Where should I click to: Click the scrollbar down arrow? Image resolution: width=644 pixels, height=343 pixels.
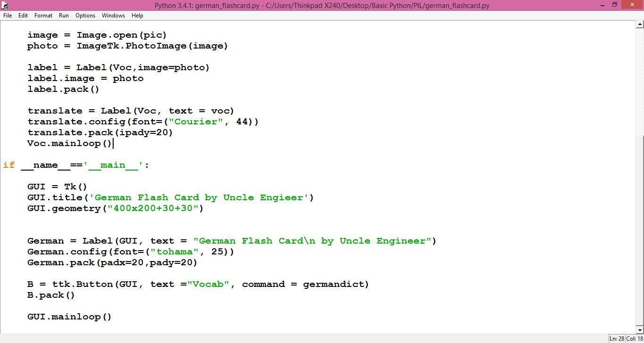tap(640, 330)
